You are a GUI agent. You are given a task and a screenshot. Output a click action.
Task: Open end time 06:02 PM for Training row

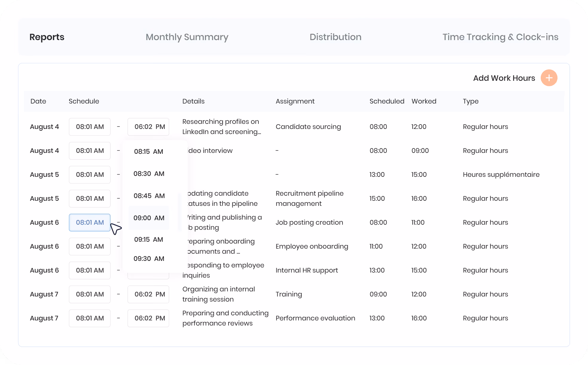148,294
